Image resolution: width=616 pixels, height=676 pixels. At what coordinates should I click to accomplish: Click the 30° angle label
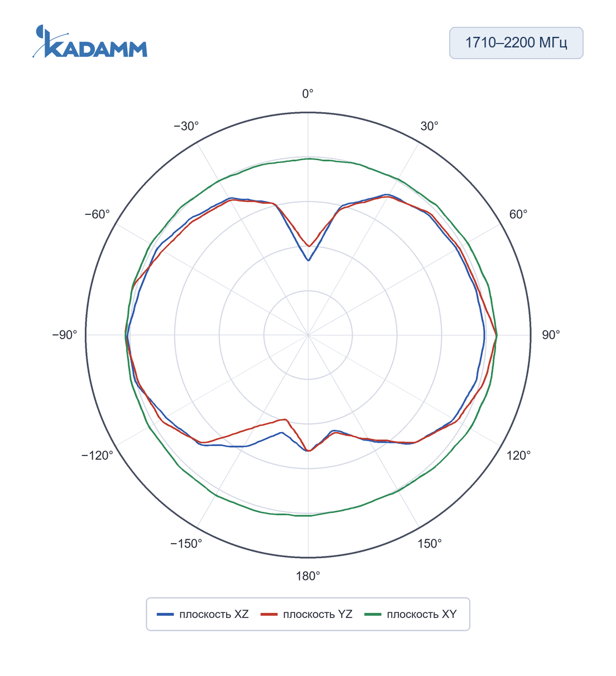click(x=430, y=126)
